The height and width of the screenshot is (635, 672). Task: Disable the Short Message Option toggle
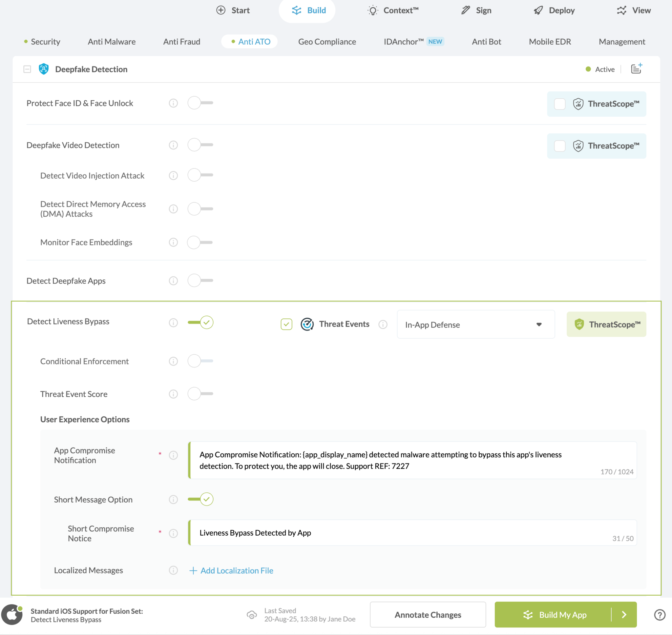(x=200, y=499)
